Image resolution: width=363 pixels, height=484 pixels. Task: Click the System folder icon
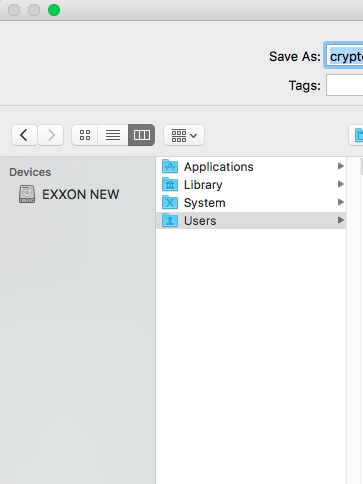tap(170, 202)
